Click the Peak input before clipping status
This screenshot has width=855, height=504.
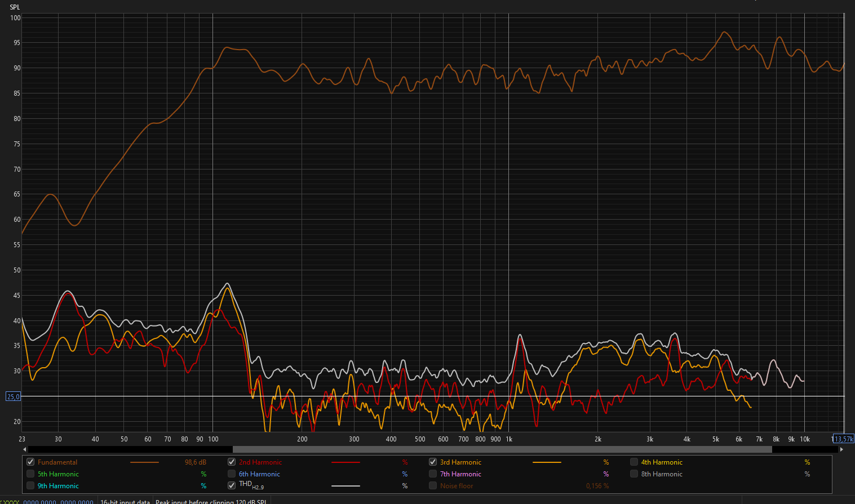click(211, 501)
